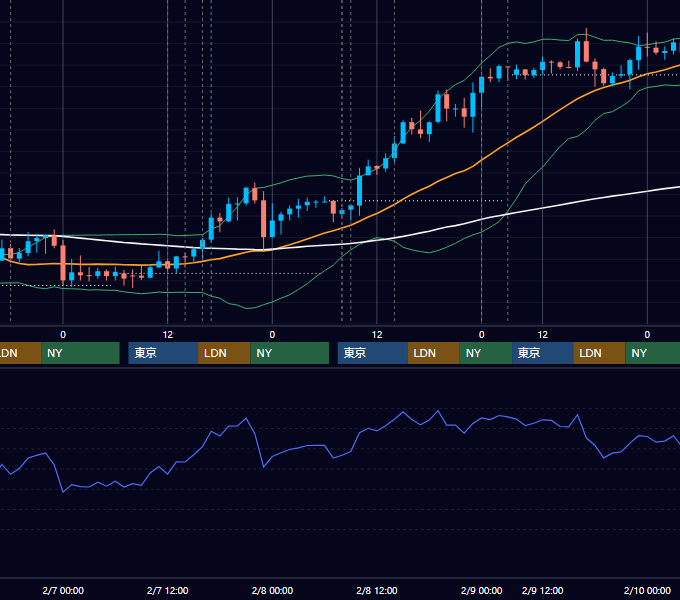Select the 東京 session block above 2/8 12:00
Screen dimensions: 680x600
(x=373, y=353)
